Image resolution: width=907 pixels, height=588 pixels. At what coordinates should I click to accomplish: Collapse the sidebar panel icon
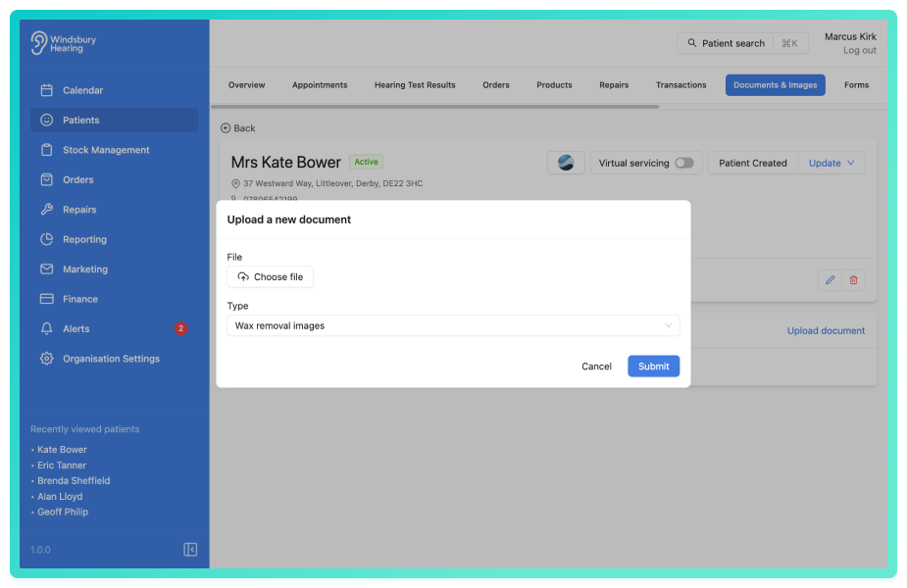(x=190, y=549)
